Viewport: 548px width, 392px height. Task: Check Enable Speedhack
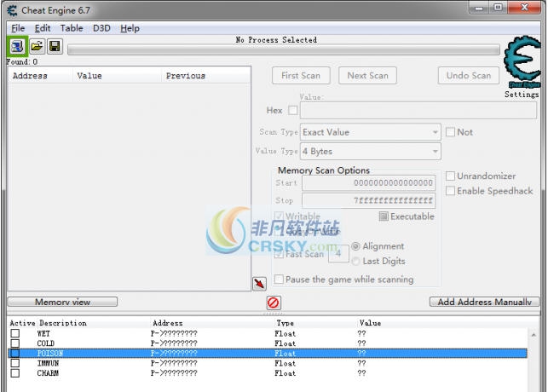coord(450,191)
